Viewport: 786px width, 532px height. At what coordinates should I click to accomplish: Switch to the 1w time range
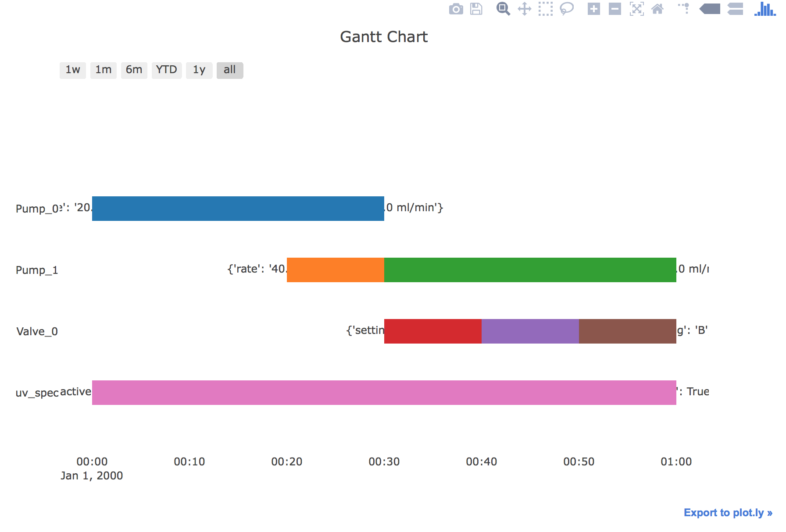point(72,70)
